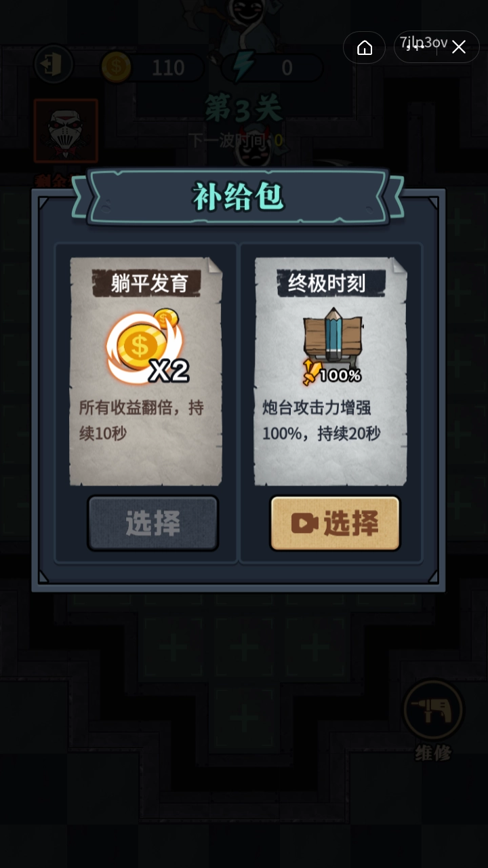The height and width of the screenshot is (868, 488).
Task: Tap the X2 coin bonus icon
Action: 147,347
